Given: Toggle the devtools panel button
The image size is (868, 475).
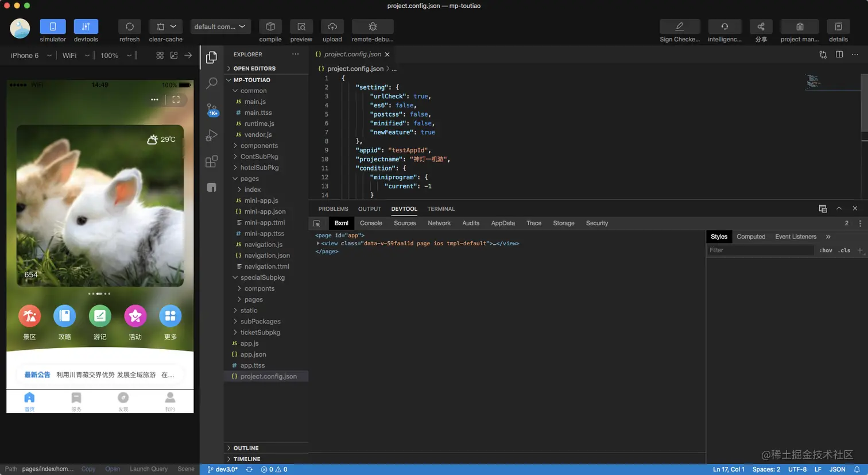Looking at the screenshot, I should tap(86, 26).
